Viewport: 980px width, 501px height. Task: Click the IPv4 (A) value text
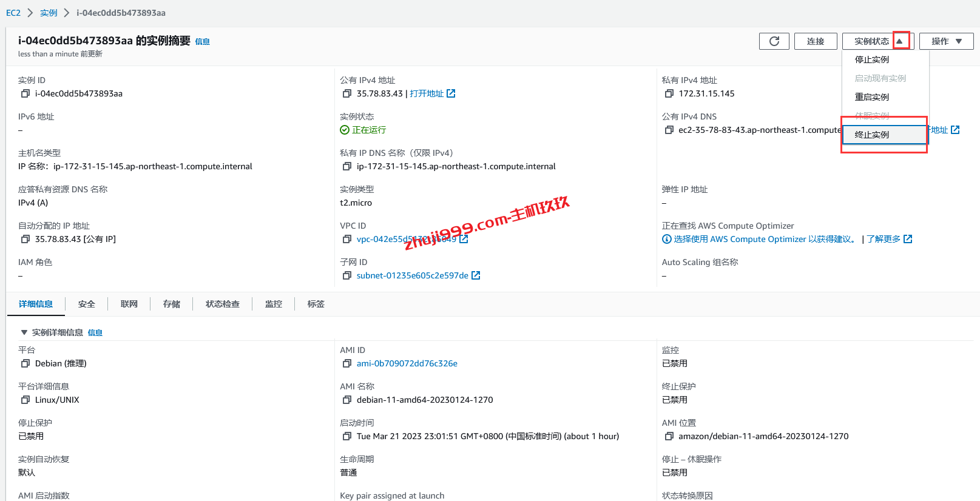coord(33,203)
